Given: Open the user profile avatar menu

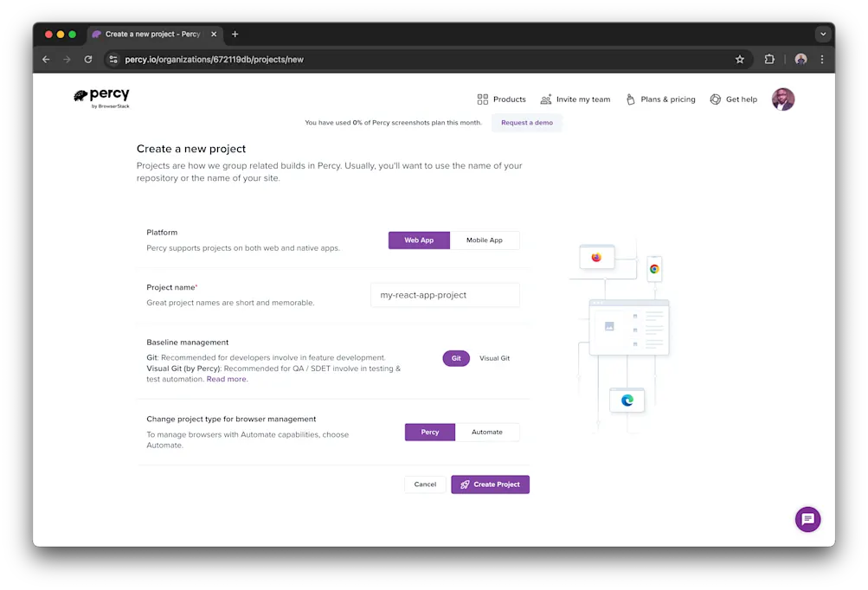Looking at the screenshot, I should pos(782,99).
